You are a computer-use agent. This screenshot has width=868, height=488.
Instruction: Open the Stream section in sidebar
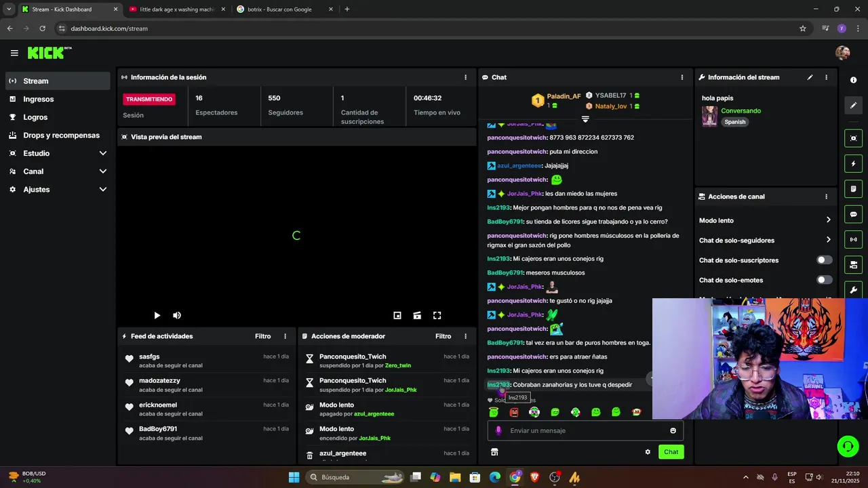point(58,81)
